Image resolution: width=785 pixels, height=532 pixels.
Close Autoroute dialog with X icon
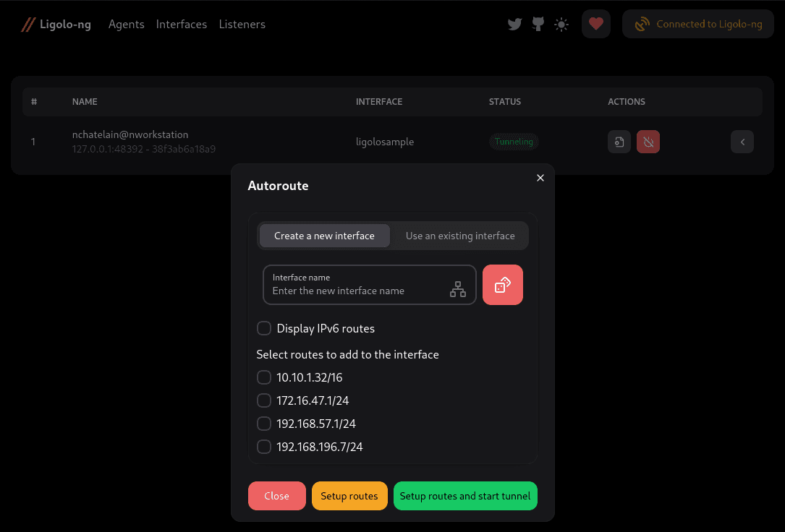tap(540, 178)
